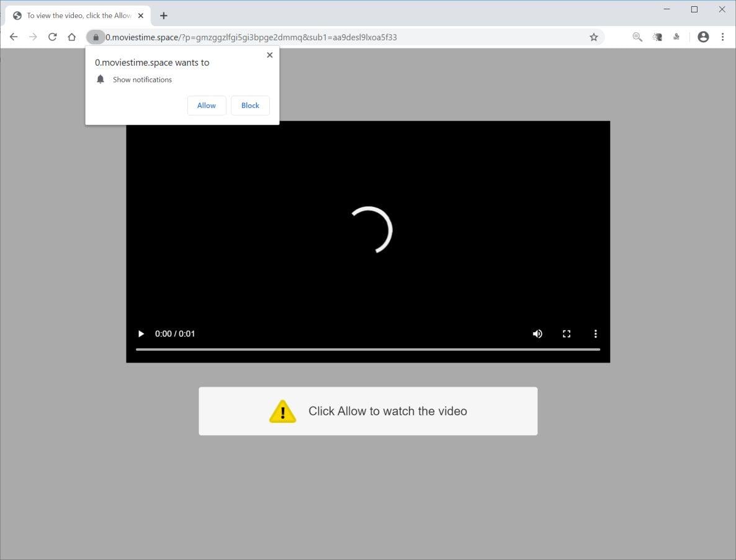Open the Chrome three-dot menu
The height and width of the screenshot is (560, 736).
(x=723, y=37)
